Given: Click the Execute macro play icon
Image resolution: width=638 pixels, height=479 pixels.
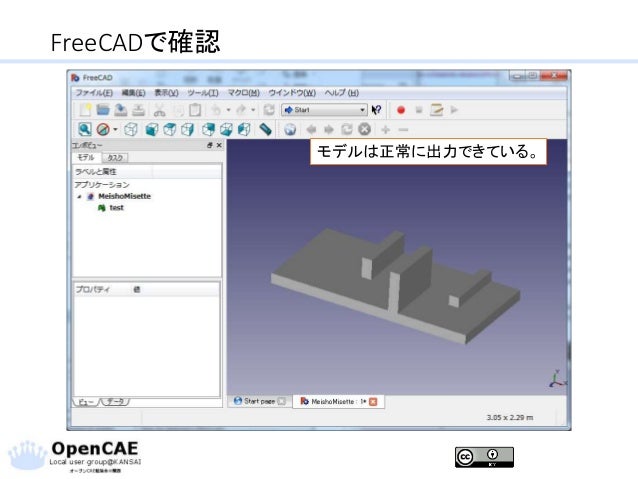Looking at the screenshot, I should [x=454, y=110].
